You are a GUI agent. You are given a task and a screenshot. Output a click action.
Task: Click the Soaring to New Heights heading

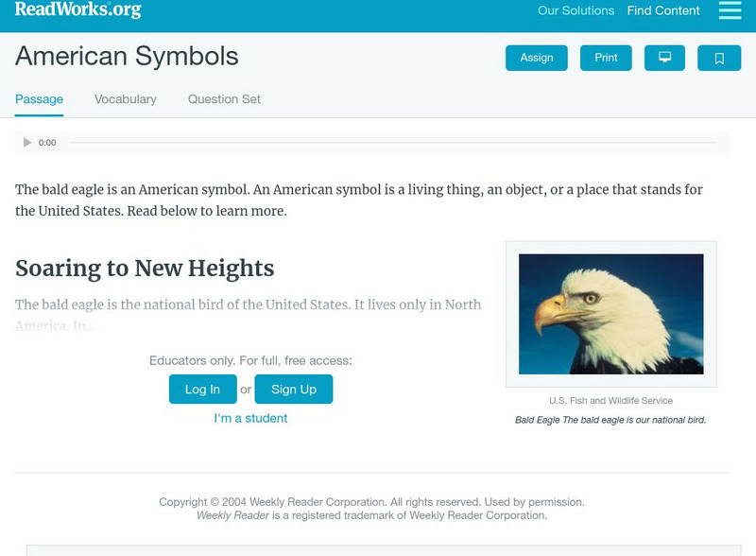(x=145, y=269)
